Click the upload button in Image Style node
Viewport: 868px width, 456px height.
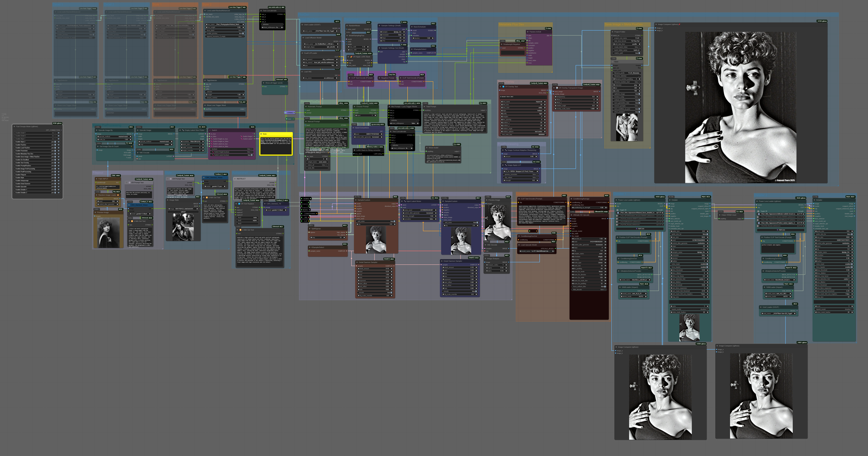tap(183, 212)
